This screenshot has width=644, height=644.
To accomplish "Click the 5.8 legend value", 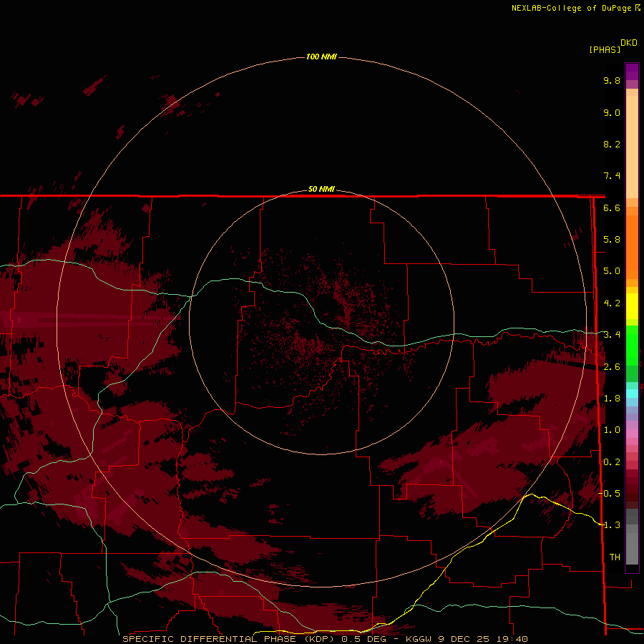I will click(612, 240).
